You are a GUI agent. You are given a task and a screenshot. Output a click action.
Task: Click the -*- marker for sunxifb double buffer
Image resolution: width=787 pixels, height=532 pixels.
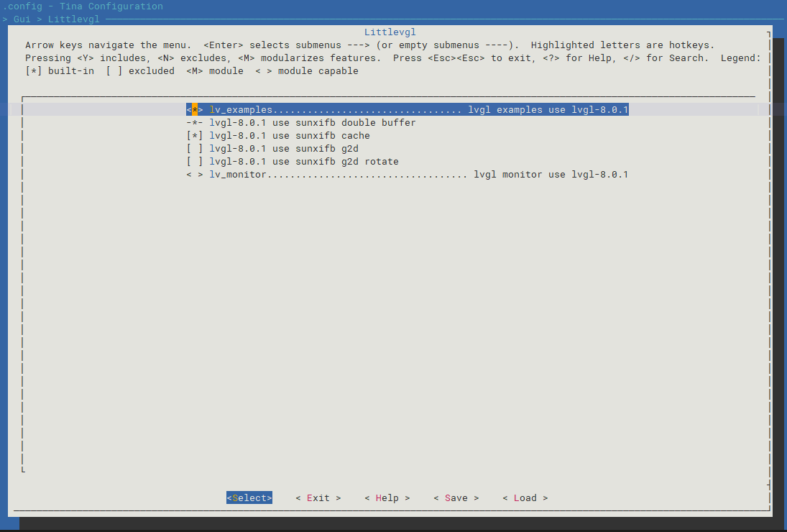tap(195, 123)
